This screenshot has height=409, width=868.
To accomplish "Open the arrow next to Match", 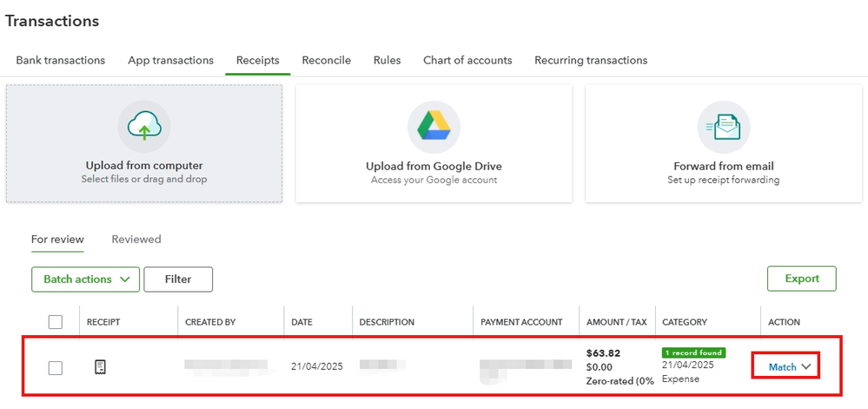I will coord(807,367).
